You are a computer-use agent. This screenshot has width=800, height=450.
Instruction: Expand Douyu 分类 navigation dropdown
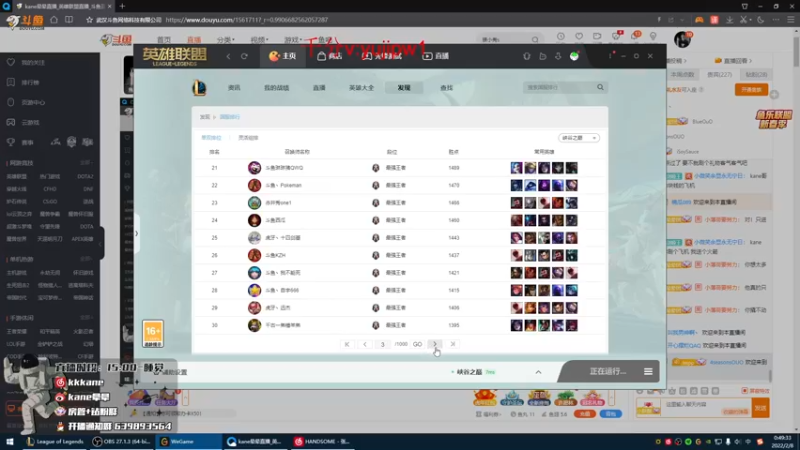coord(226,39)
